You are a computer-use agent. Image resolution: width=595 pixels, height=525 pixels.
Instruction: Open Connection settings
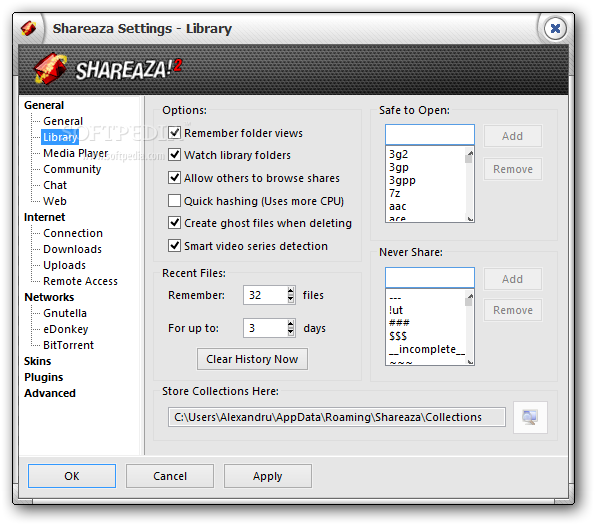pyautogui.click(x=73, y=233)
